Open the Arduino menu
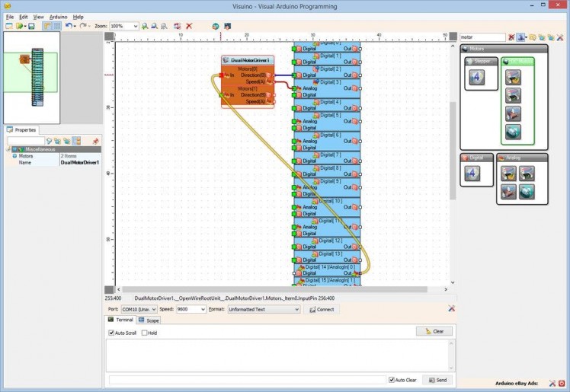Screen dimensions: 570x392 click(x=58, y=16)
